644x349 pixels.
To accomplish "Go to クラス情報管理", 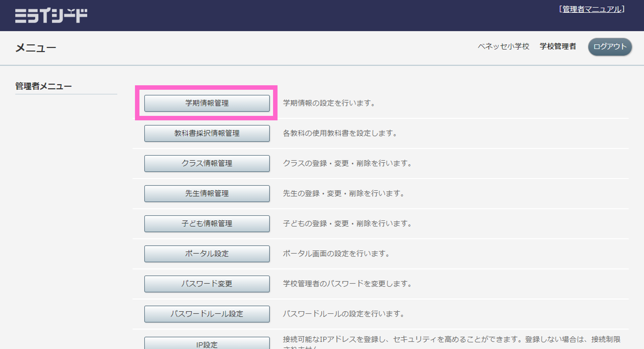I will (x=207, y=163).
